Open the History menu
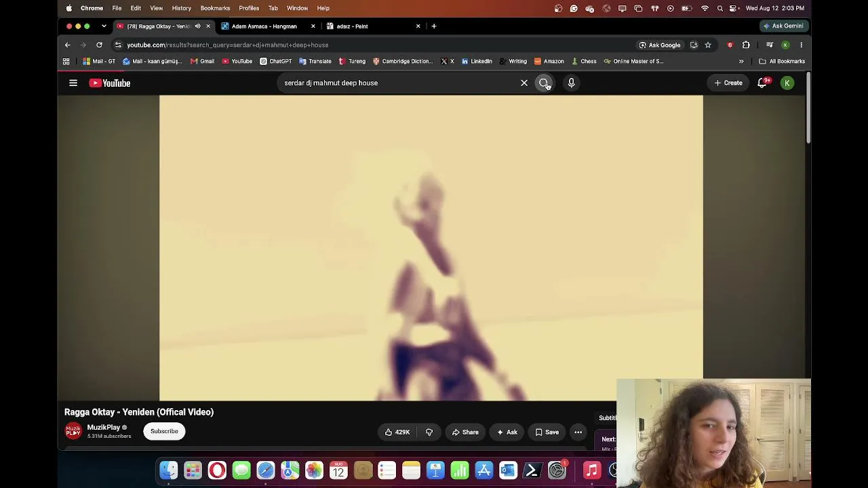Viewport: 868px width, 488px height. pyautogui.click(x=181, y=8)
